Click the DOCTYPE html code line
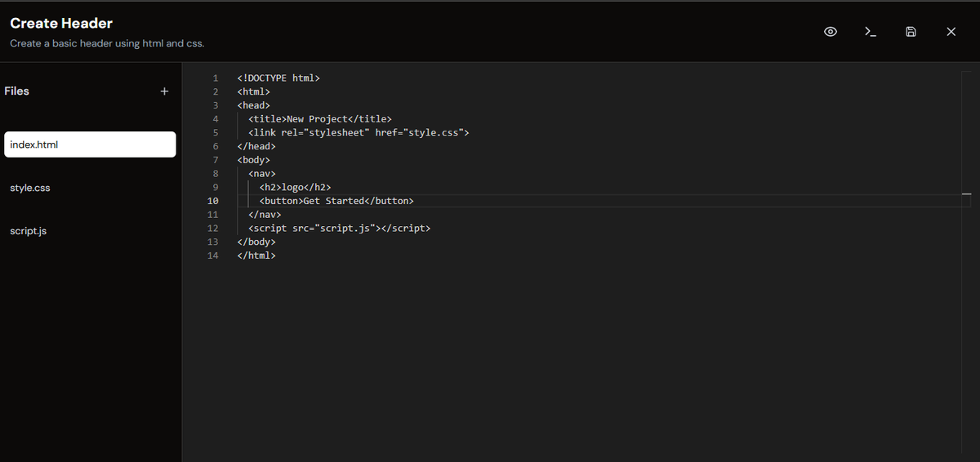Image resolution: width=980 pixels, height=462 pixels. 278,78
